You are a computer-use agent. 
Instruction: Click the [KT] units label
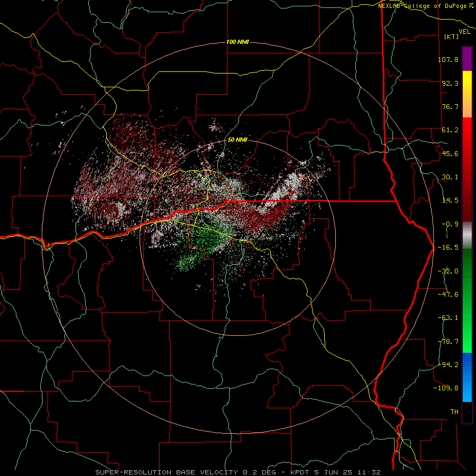click(x=452, y=36)
